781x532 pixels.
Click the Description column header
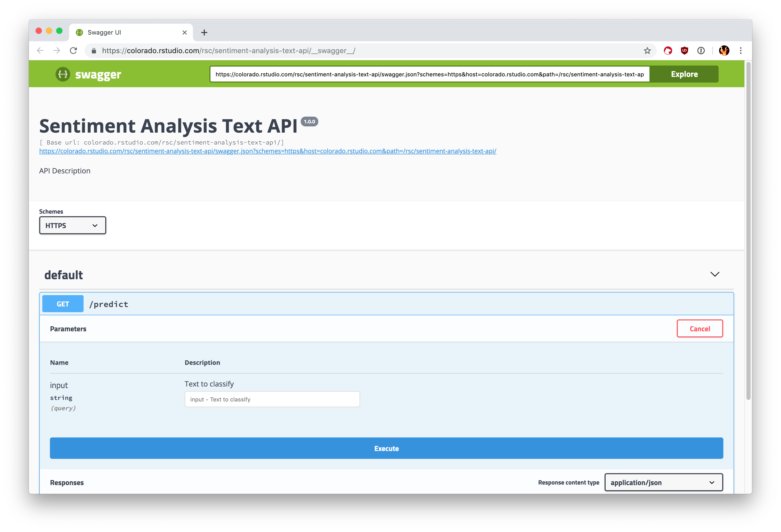tap(202, 362)
